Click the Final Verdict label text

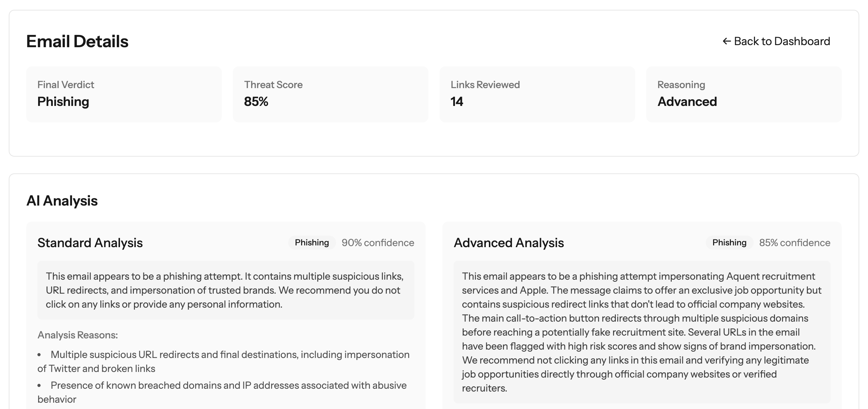66,84
